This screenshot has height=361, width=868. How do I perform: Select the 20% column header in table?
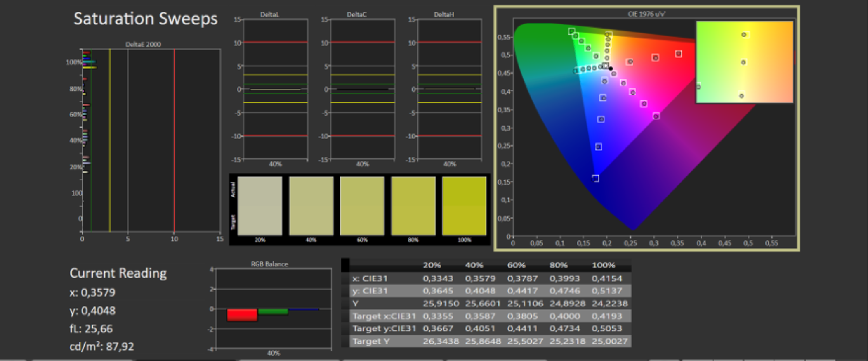[432, 265]
